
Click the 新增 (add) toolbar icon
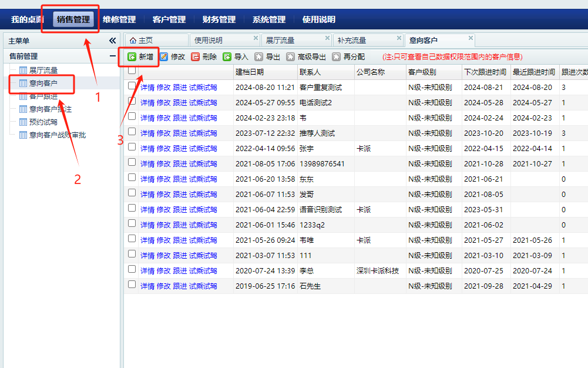coord(132,57)
